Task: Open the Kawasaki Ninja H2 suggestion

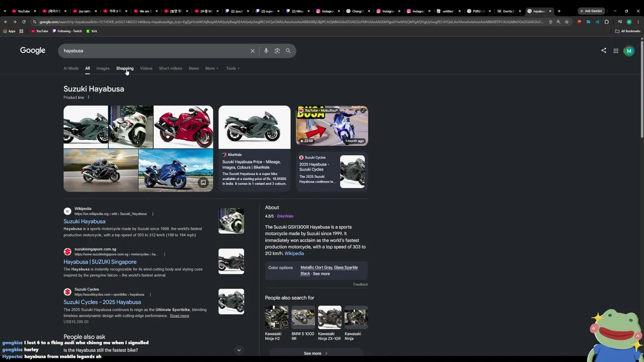Action: pos(277,323)
